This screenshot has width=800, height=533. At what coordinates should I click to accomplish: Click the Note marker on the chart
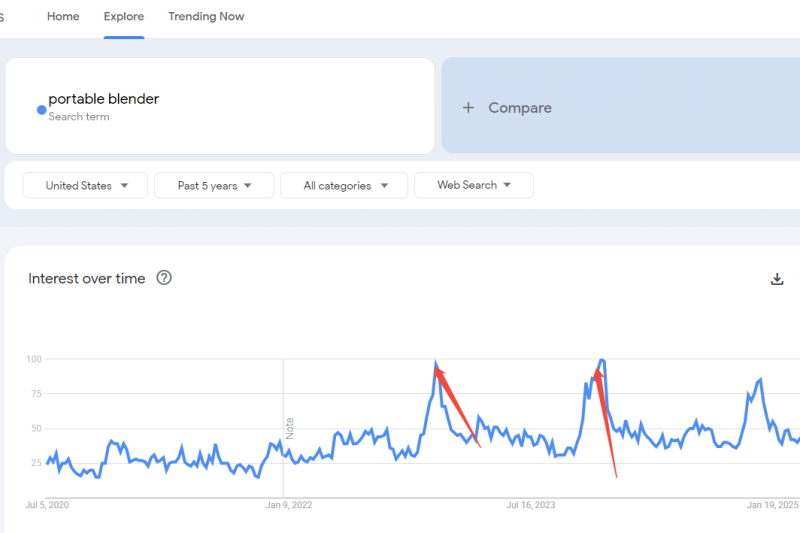[290, 428]
